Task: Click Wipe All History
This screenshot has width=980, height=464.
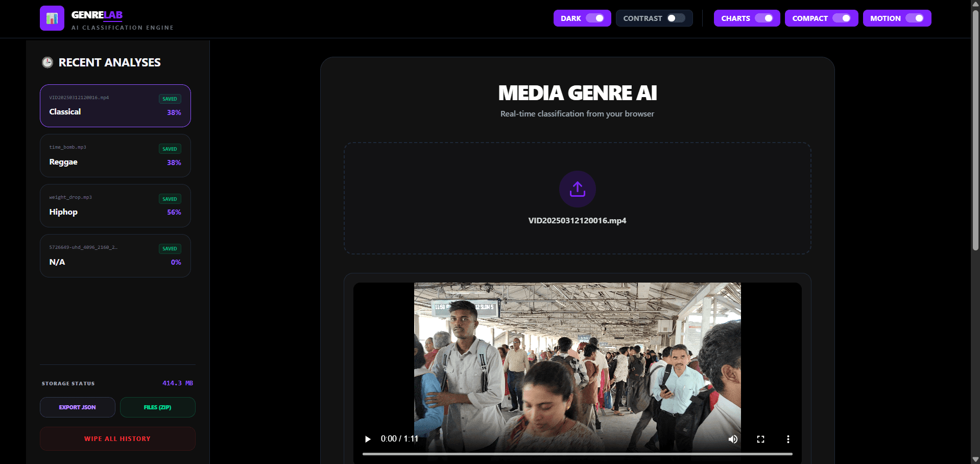Action: (117, 438)
